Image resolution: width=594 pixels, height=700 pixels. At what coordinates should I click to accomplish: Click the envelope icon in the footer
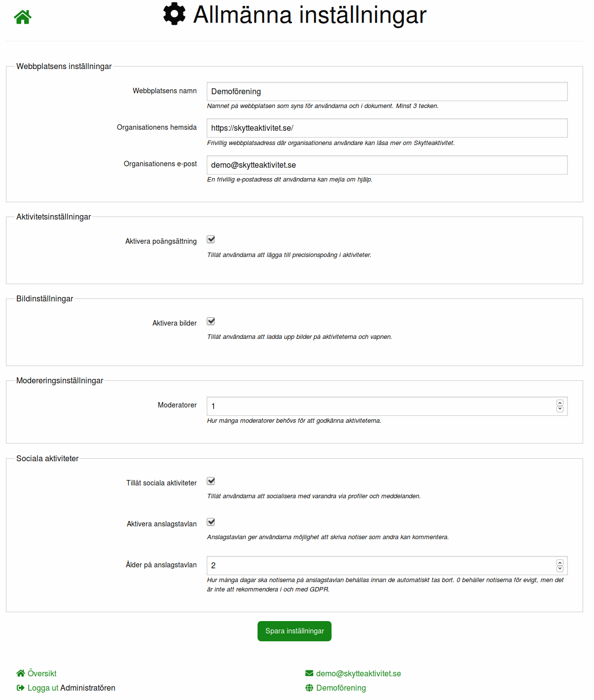309,673
